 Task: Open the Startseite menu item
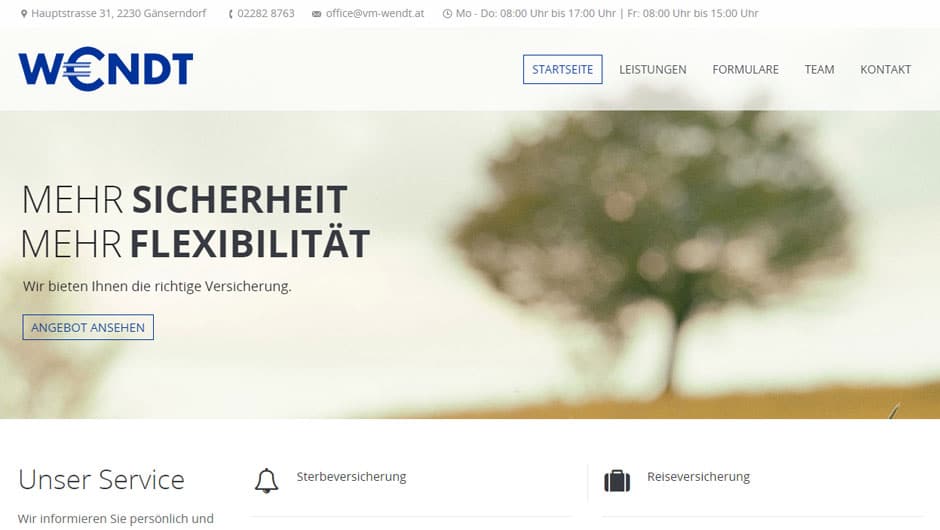[x=562, y=70]
